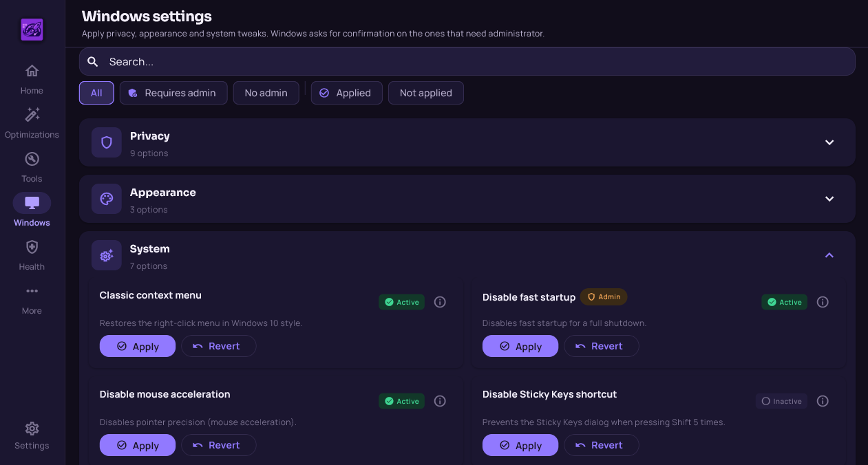Click the "9 options" text under Privacy
Viewport: 868px width, 465px height.
click(149, 153)
